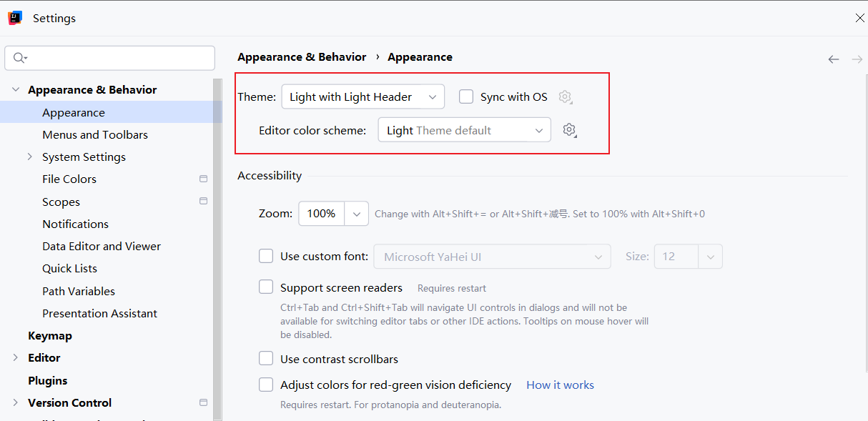The image size is (868, 421).
Task: Open the How it works link
Action: (560, 385)
